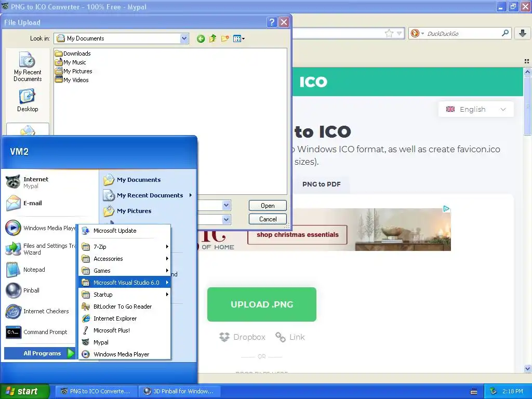
Task: Click the search magnifier icon
Action: click(505, 33)
